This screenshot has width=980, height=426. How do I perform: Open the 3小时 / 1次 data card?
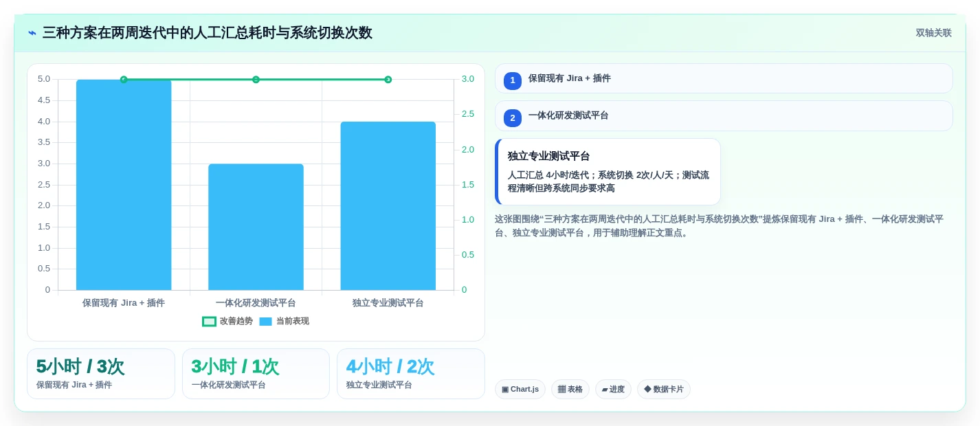(256, 374)
